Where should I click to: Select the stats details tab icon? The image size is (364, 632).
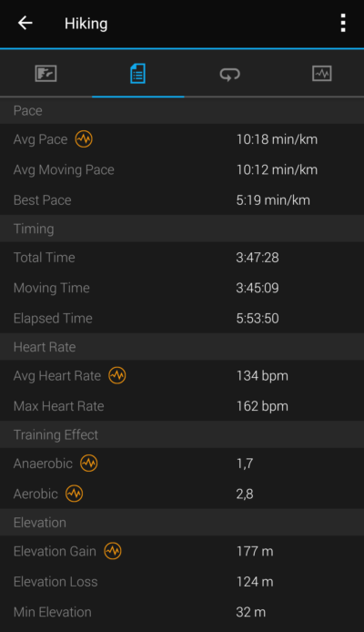(x=137, y=74)
